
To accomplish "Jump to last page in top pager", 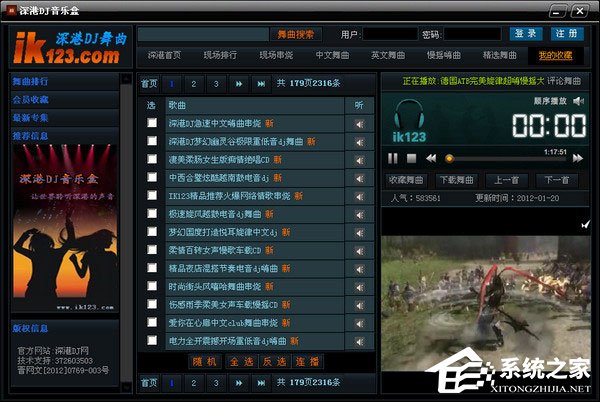I will (261, 83).
